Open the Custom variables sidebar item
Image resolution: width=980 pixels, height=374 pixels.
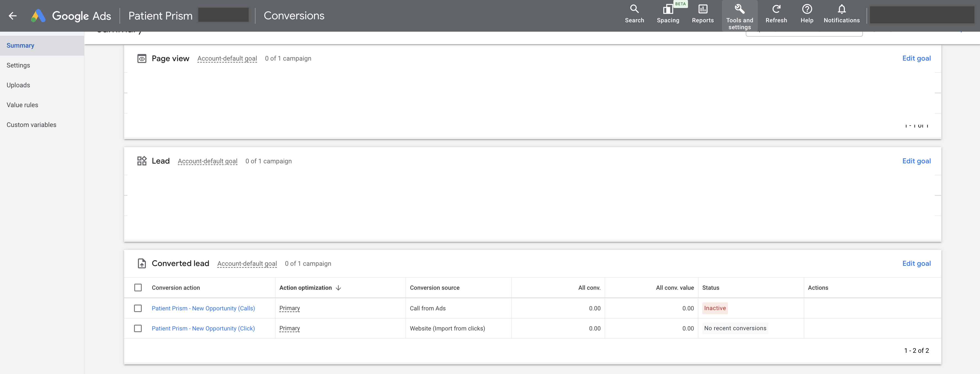[42, 125]
